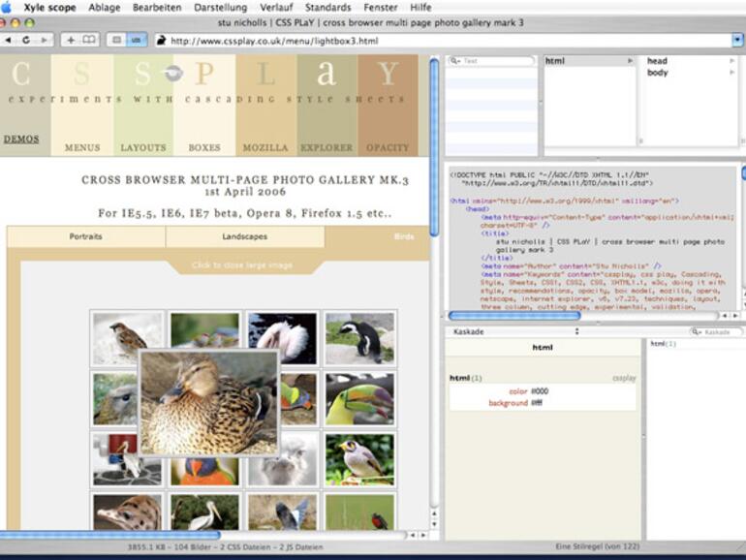746x560 pixels.
Task: Toggle the highlighted second view mode button
Action: pos(137,40)
